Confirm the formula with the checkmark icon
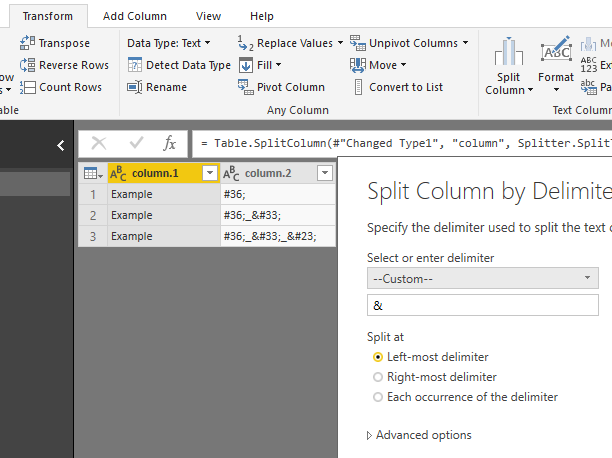This screenshot has width=612, height=458. (x=136, y=143)
